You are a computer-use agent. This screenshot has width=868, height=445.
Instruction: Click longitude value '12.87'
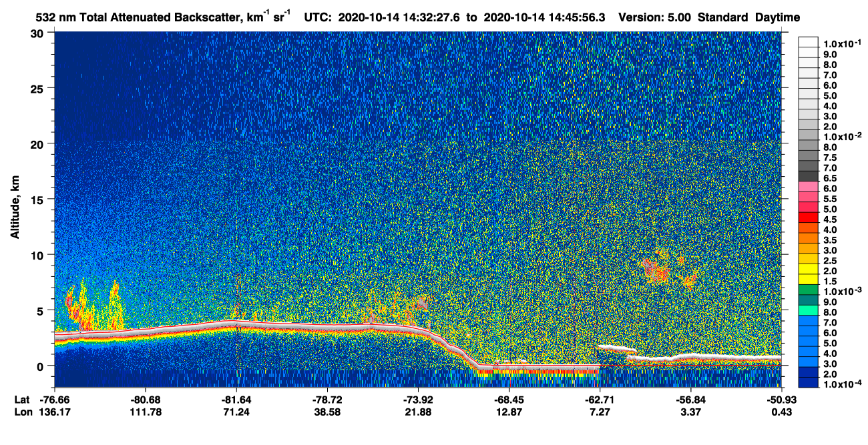(509, 412)
